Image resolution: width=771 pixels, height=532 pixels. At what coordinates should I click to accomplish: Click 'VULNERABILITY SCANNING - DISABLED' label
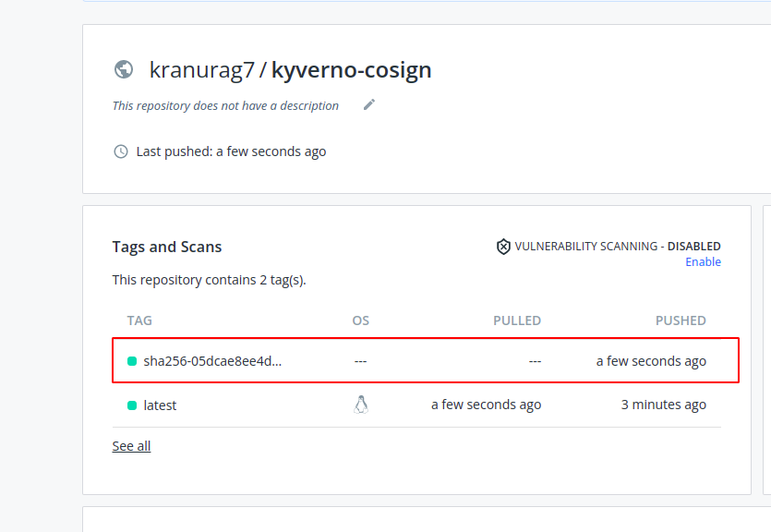point(618,247)
